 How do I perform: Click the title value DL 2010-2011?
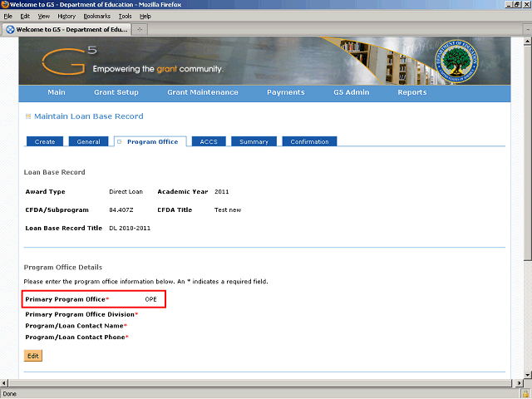point(130,229)
